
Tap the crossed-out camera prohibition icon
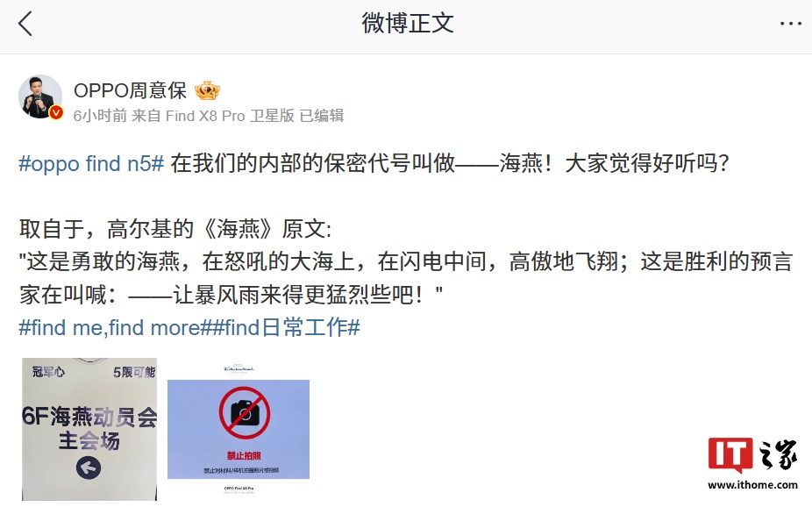tap(244, 413)
